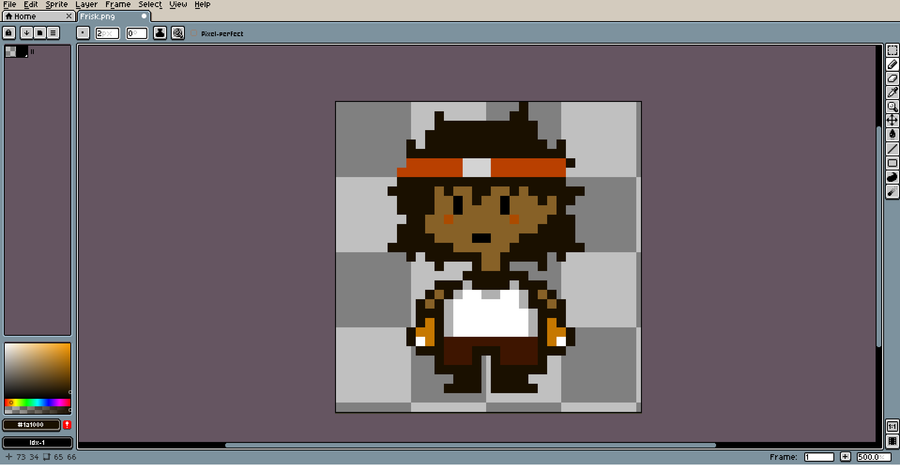Click the Home tab house icon
Image resolution: width=900 pixels, height=465 pixels.
(9, 16)
